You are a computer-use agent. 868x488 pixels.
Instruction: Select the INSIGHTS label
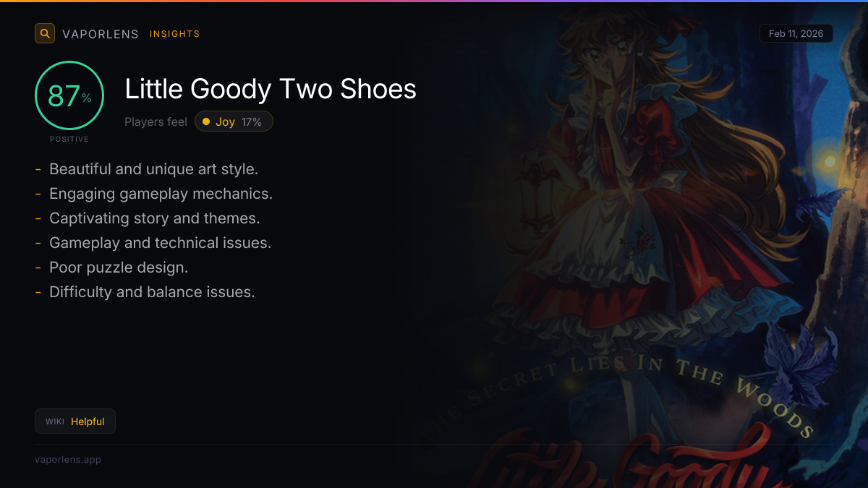point(175,34)
